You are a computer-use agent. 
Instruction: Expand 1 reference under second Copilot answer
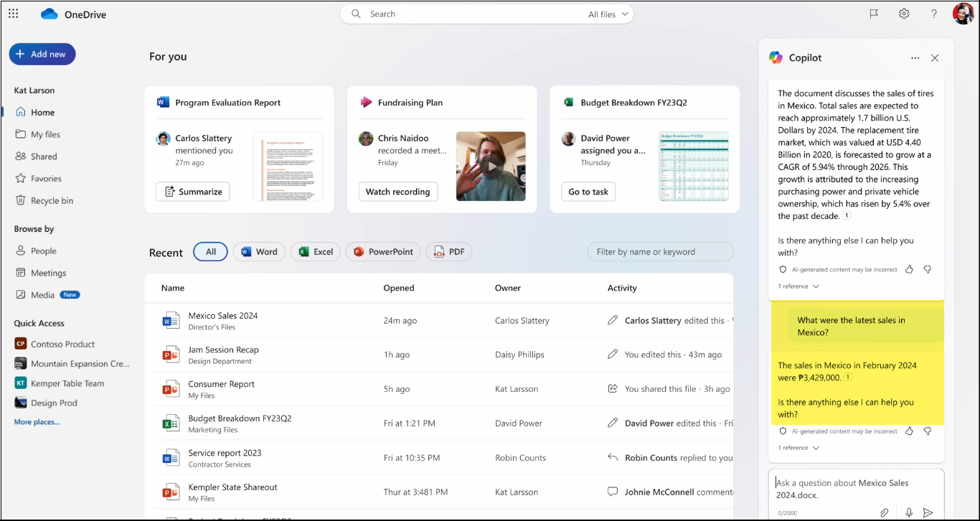798,448
